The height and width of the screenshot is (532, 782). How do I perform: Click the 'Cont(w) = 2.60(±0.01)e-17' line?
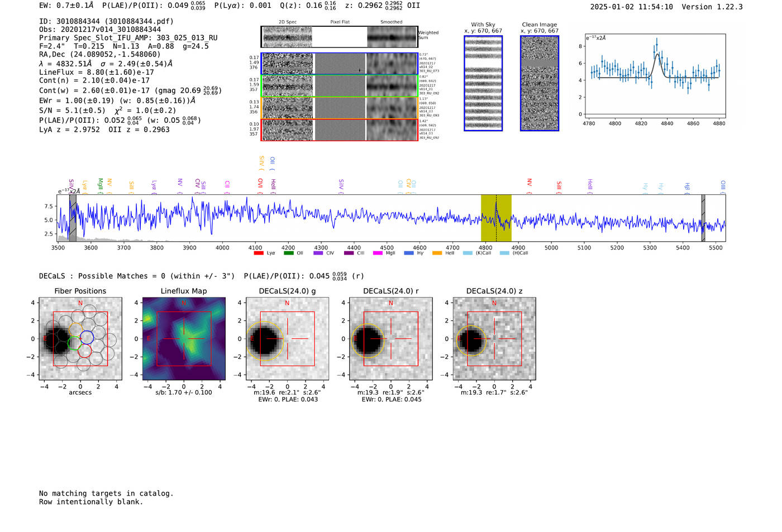[x=130, y=90]
